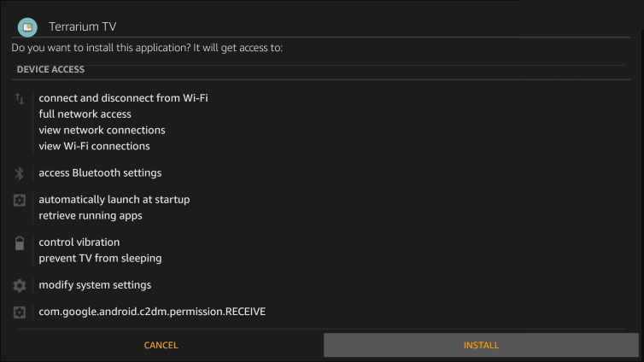Select the DEVICE ACCESS section header

(50, 69)
